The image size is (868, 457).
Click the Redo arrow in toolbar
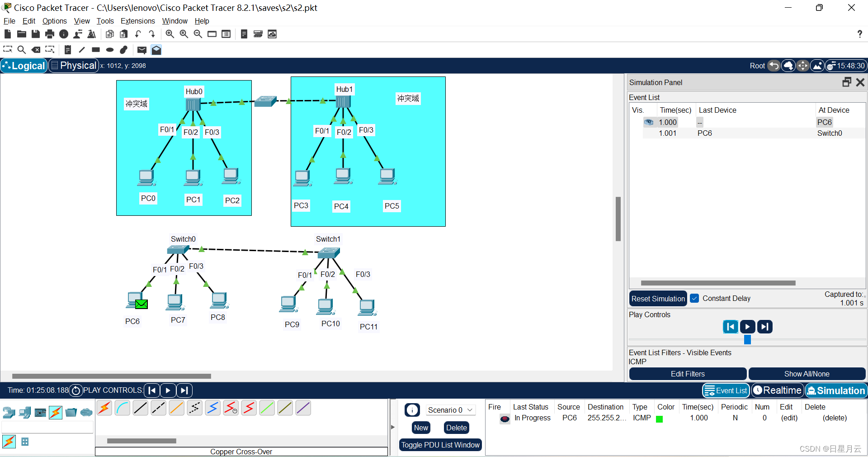click(152, 34)
